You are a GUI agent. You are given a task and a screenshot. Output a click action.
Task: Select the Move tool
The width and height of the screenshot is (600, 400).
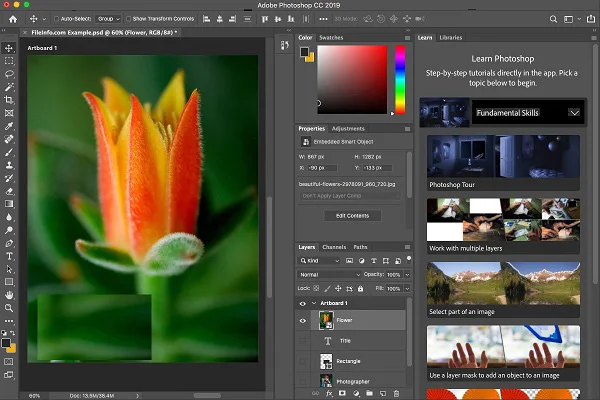click(x=9, y=47)
